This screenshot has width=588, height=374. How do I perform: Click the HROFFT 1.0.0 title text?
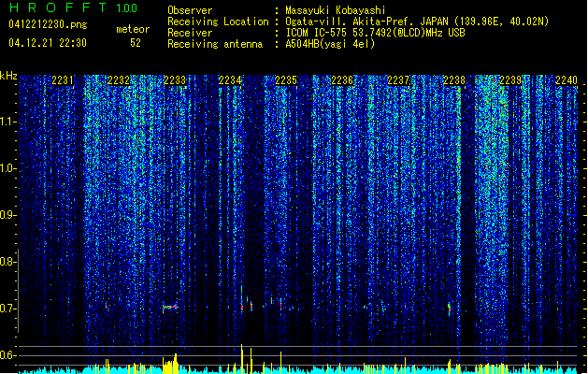[x=74, y=7]
